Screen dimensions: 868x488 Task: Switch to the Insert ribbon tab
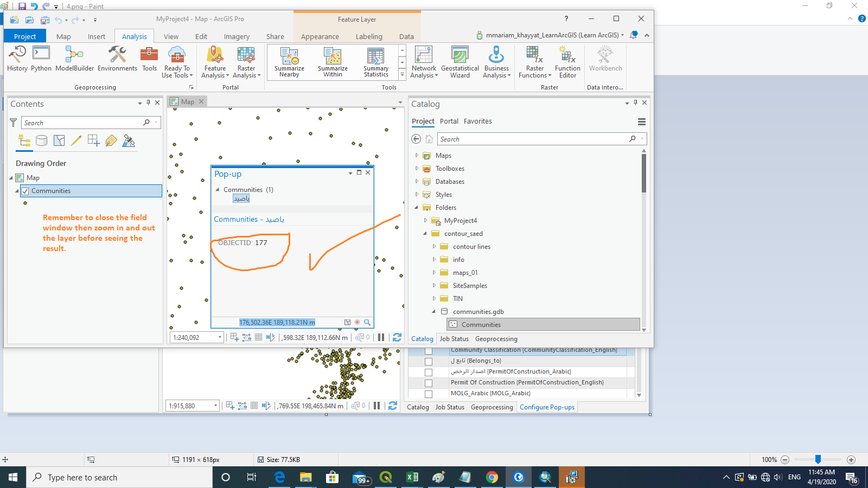[97, 36]
